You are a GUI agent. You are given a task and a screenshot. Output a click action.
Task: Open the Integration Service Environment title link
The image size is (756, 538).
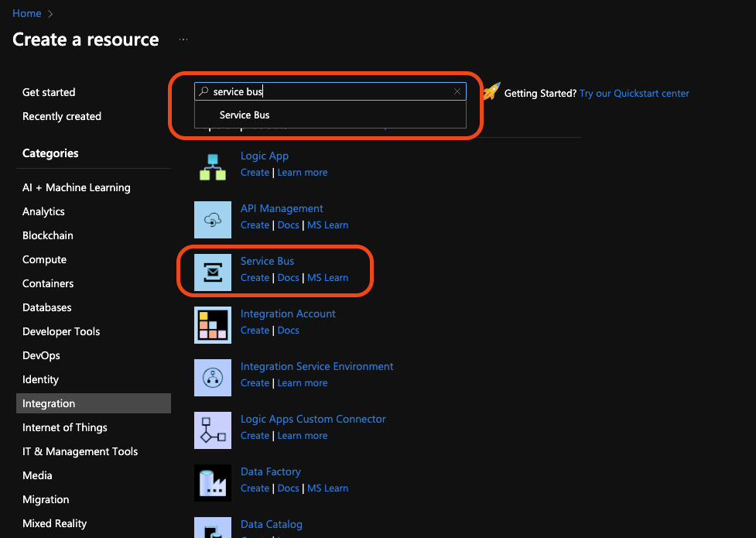[316, 366]
